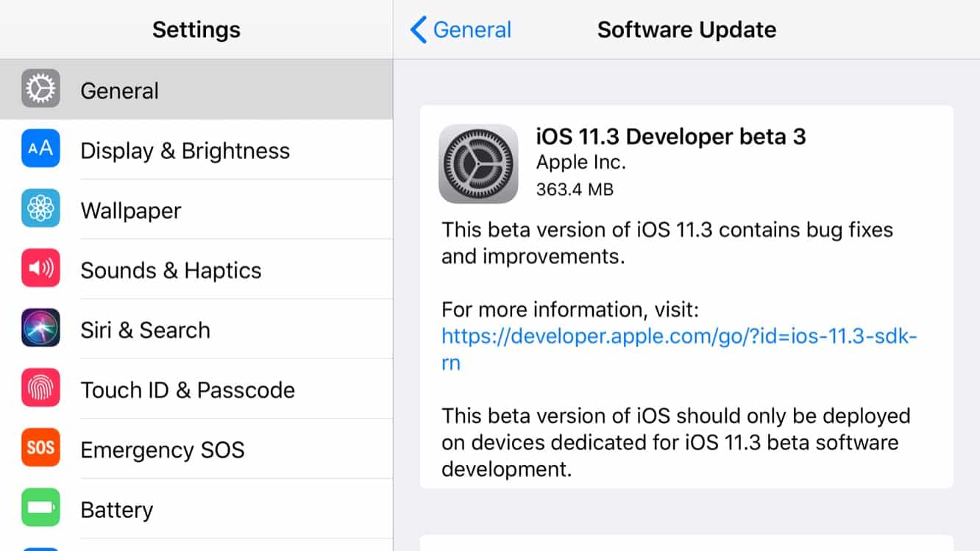The image size is (980, 551).
Task: Open Touch ID & Passcode settings
Action: click(188, 390)
